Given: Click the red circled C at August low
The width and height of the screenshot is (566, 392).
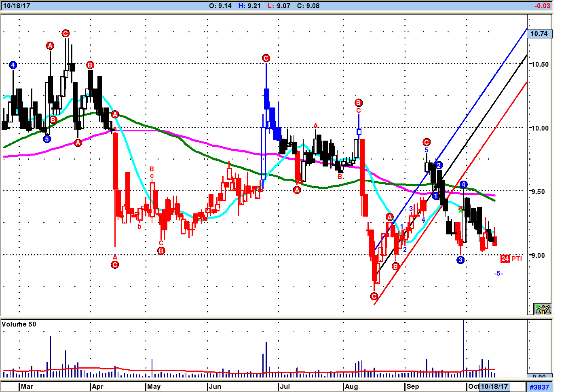Looking at the screenshot, I should 374,296.
